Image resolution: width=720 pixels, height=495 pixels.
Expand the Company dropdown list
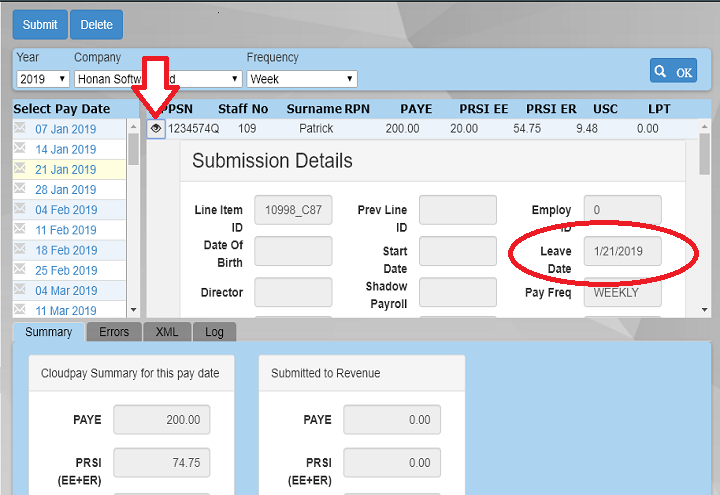point(158,78)
